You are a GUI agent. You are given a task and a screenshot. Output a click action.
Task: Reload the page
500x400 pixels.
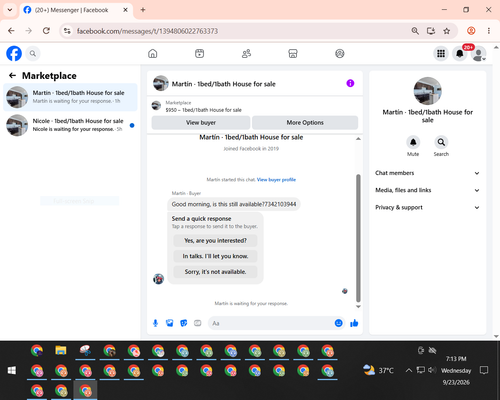tap(46, 31)
